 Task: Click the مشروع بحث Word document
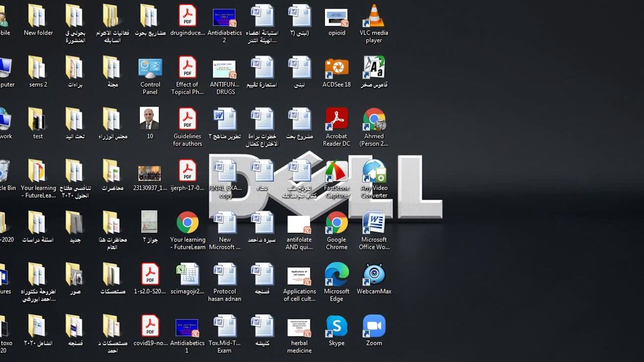click(299, 124)
